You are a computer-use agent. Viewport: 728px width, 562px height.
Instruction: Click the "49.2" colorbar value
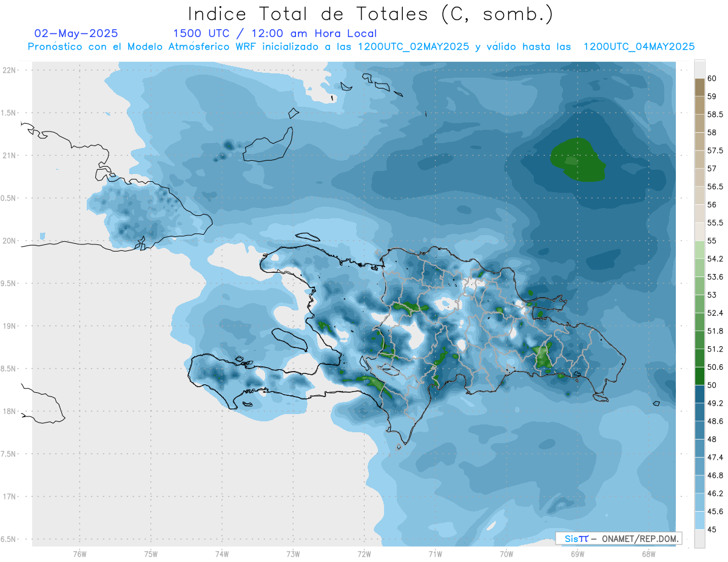click(715, 403)
